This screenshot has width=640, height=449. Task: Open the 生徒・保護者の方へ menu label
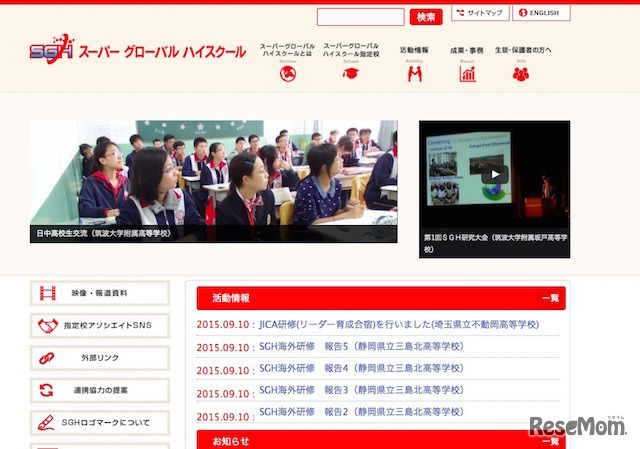(x=523, y=50)
